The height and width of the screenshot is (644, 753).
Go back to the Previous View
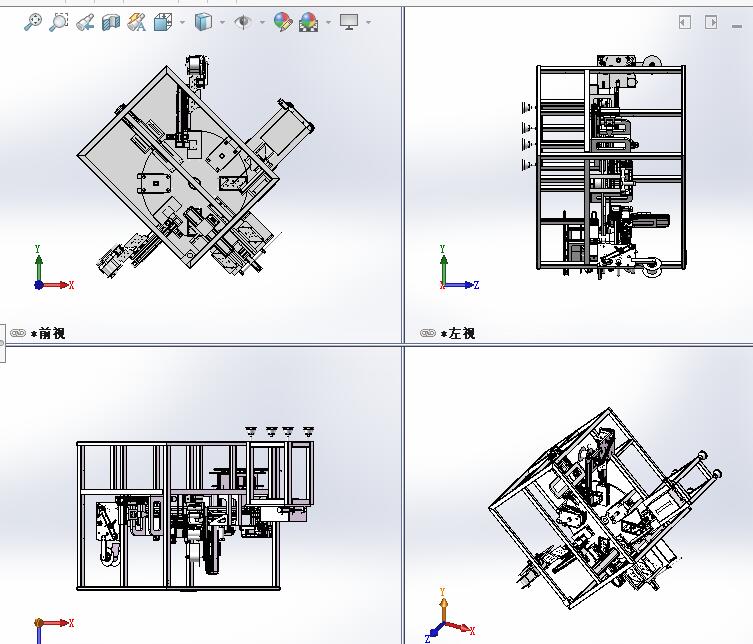point(85,22)
